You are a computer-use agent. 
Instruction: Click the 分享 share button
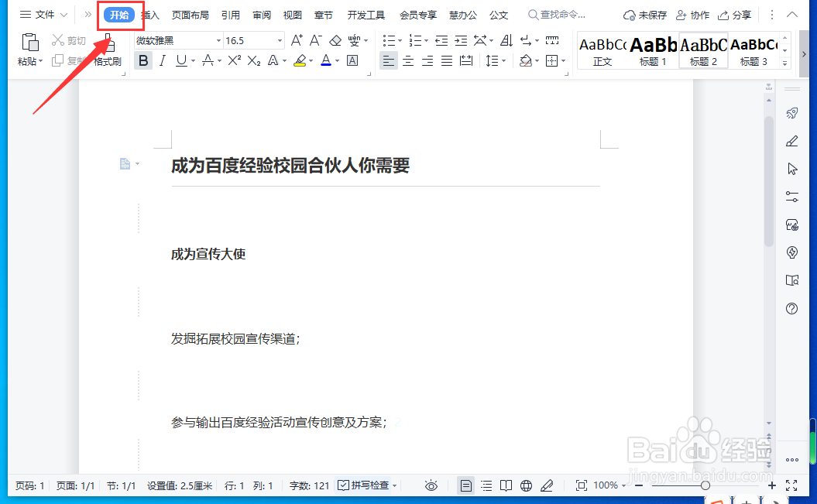pyautogui.click(x=734, y=15)
